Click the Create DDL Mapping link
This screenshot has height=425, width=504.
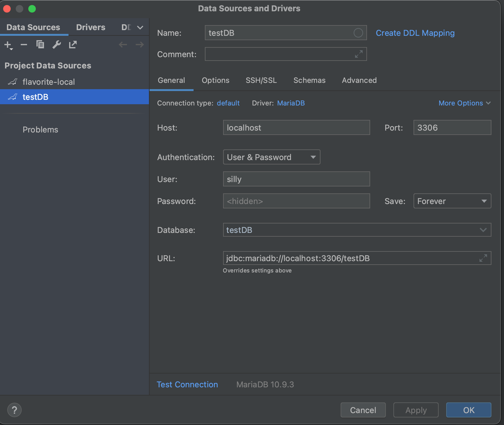(x=415, y=33)
